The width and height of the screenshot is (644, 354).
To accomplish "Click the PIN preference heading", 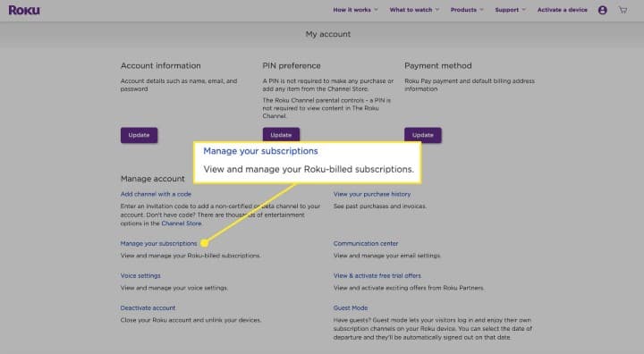I will [x=292, y=66].
